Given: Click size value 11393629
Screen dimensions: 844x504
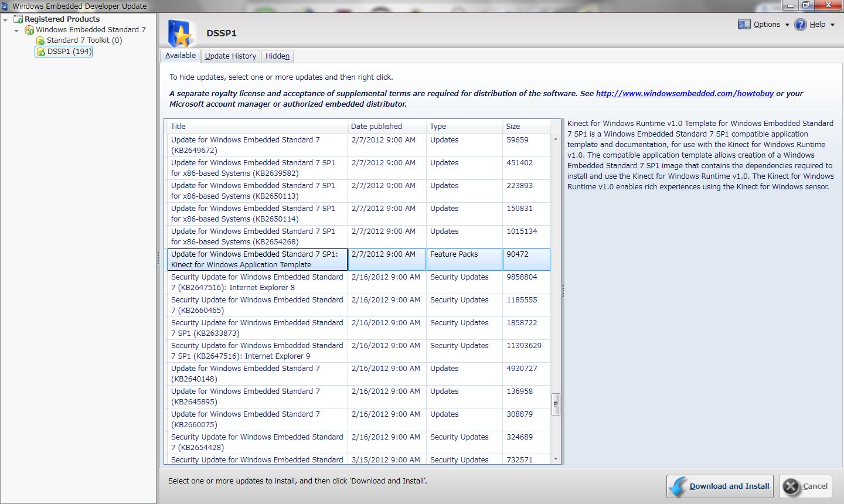Looking at the screenshot, I should coord(524,346).
